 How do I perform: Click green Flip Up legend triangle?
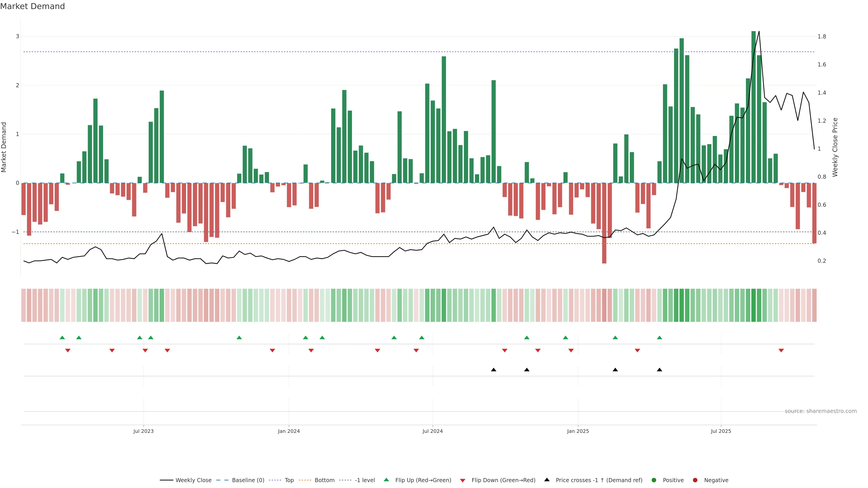(x=387, y=480)
